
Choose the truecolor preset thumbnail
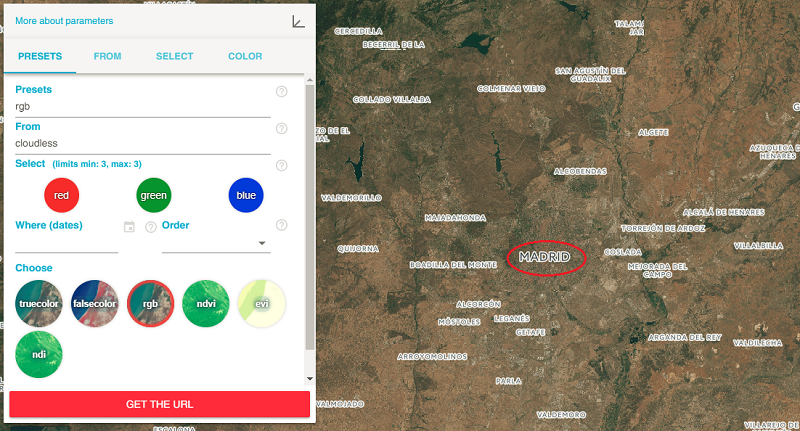39,303
